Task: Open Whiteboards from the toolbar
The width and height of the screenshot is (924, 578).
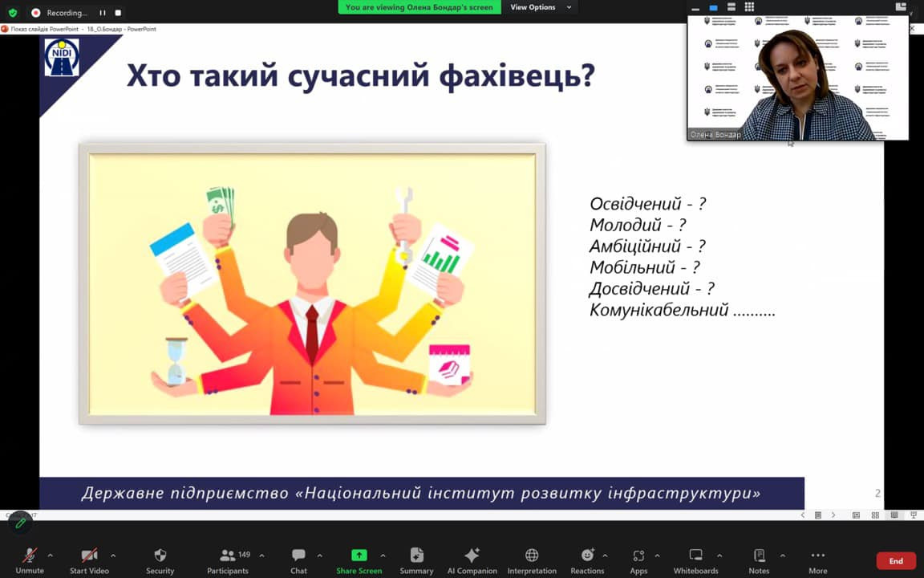Action: pos(695,560)
